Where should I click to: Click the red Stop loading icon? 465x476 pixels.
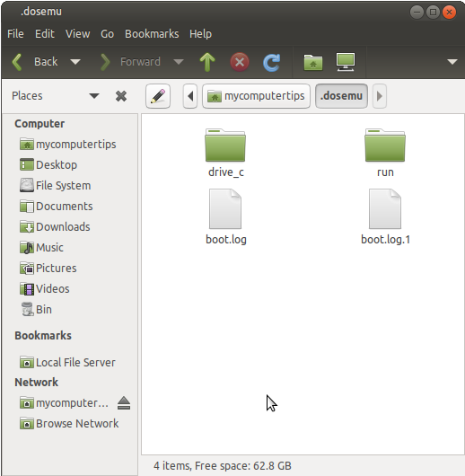point(240,62)
